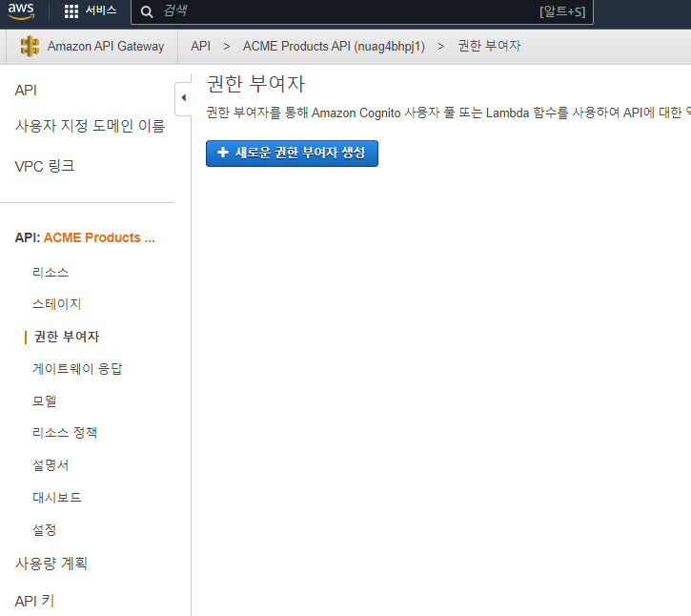Open 사용량 계획 in sidebar
This screenshot has width=691, height=616.
pyautogui.click(x=51, y=564)
